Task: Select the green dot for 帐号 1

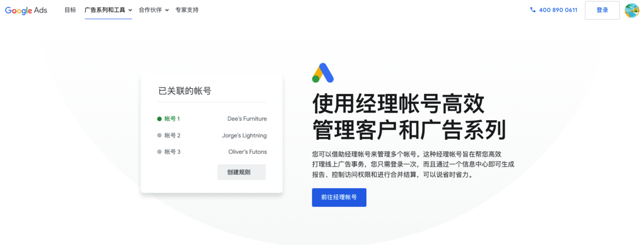Action: click(x=159, y=119)
